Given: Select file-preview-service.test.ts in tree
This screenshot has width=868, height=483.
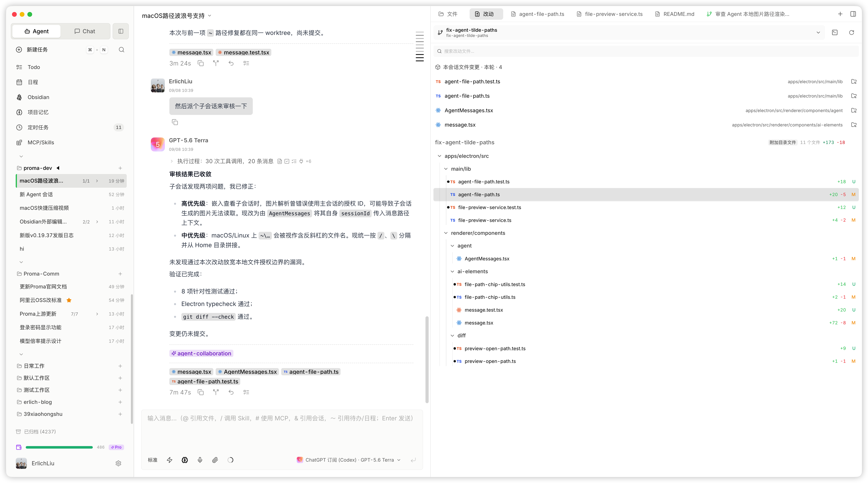Looking at the screenshot, I should coord(646,207).
